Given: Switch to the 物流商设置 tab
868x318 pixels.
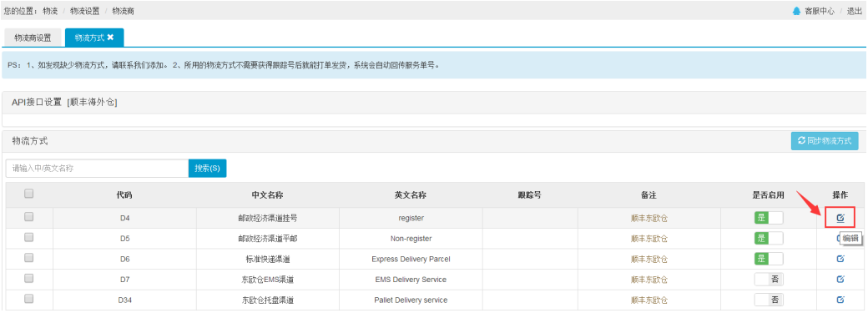Looking at the screenshot, I should pyautogui.click(x=33, y=38).
